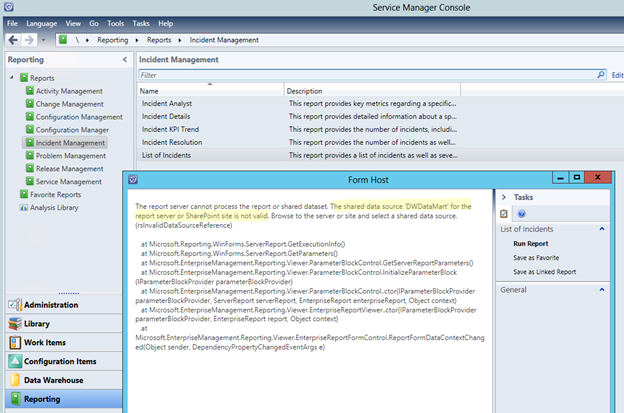Click Save as Linked Report
The image size is (624, 413).
pyautogui.click(x=544, y=271)
